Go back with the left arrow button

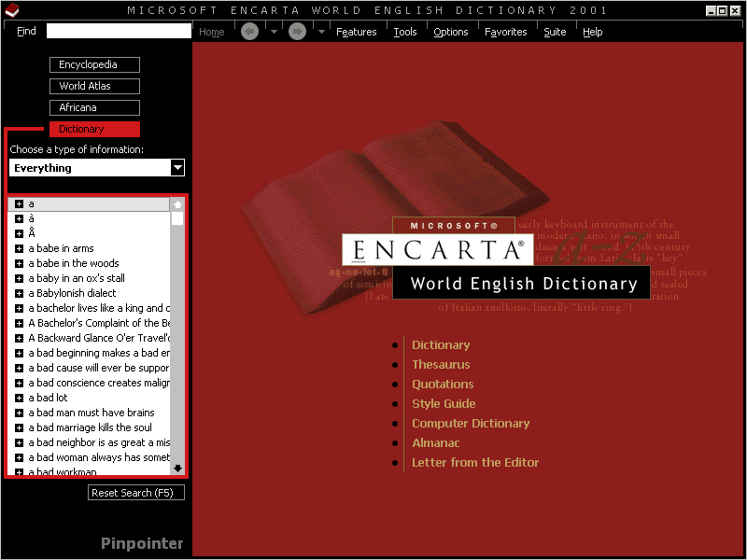point(249,32)
